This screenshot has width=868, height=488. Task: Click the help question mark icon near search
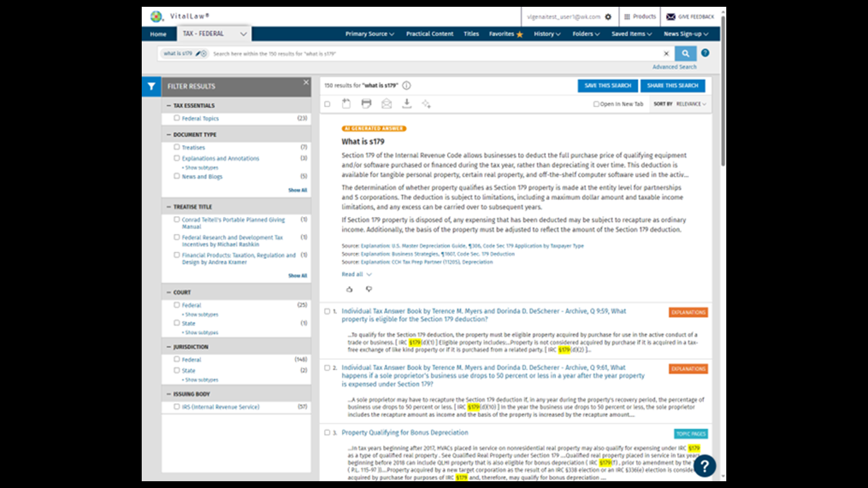704,53
